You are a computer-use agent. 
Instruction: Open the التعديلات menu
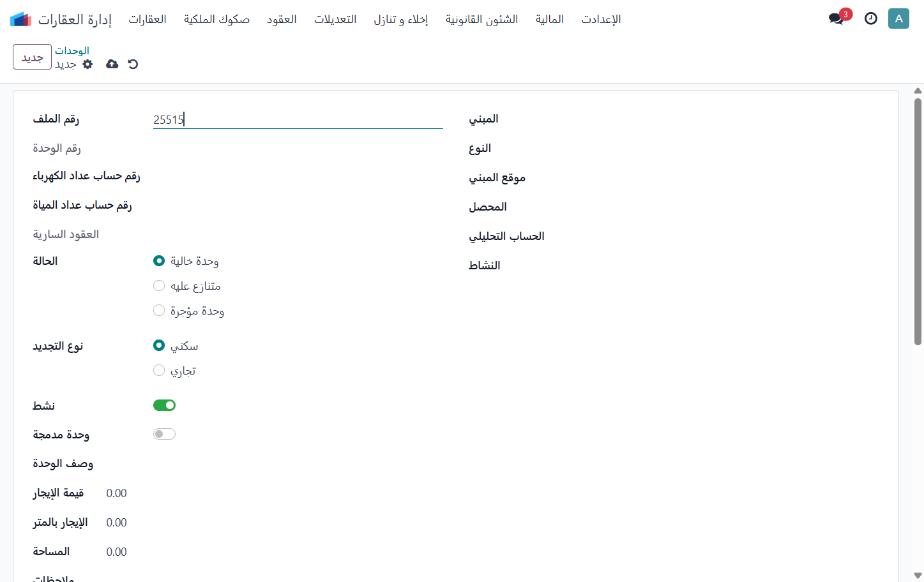335,19
